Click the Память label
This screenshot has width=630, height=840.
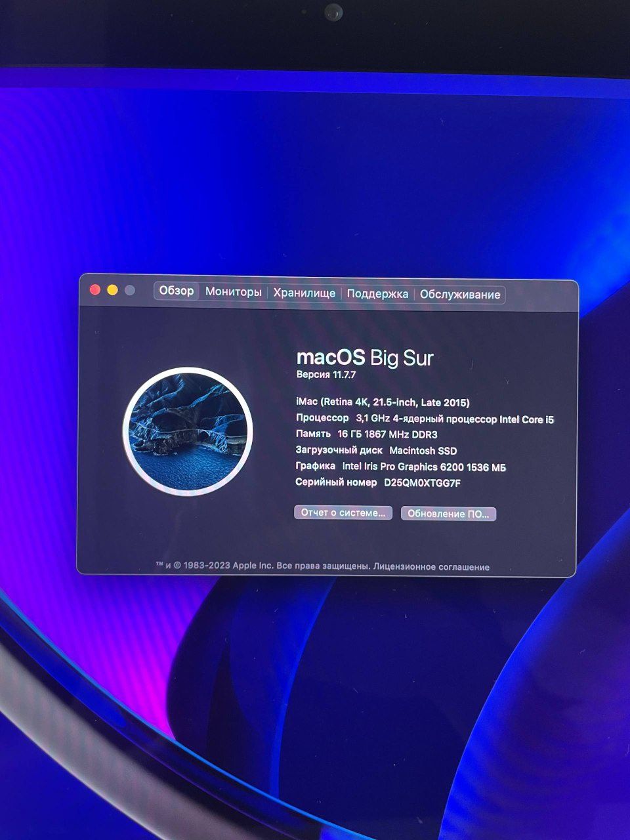pos(313,434)
